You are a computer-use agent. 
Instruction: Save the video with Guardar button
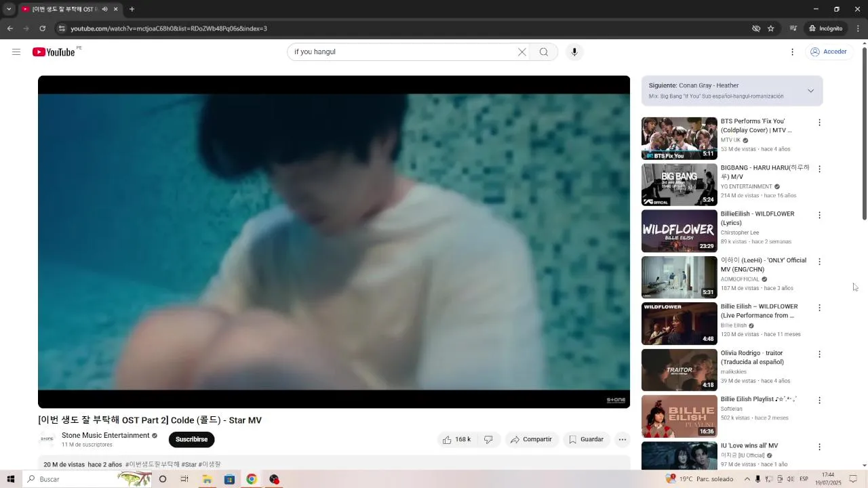[x=586, y=440]
